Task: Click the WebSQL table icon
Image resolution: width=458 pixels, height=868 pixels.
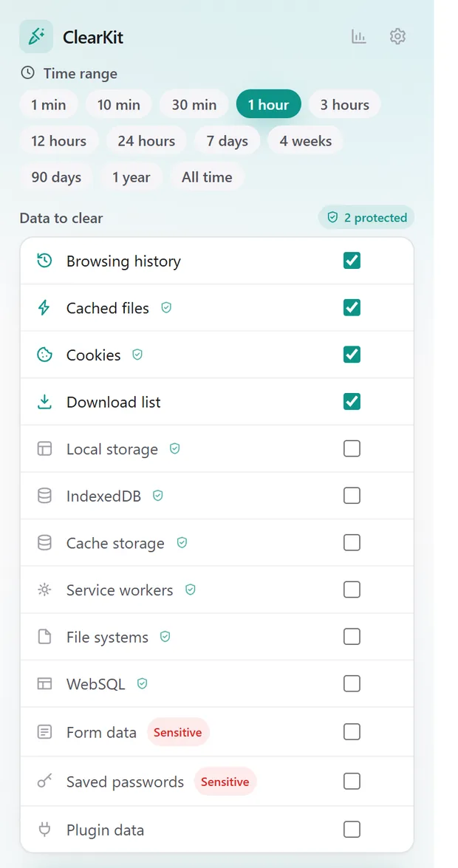Action: pyautogui.click(x=44, y=684)
